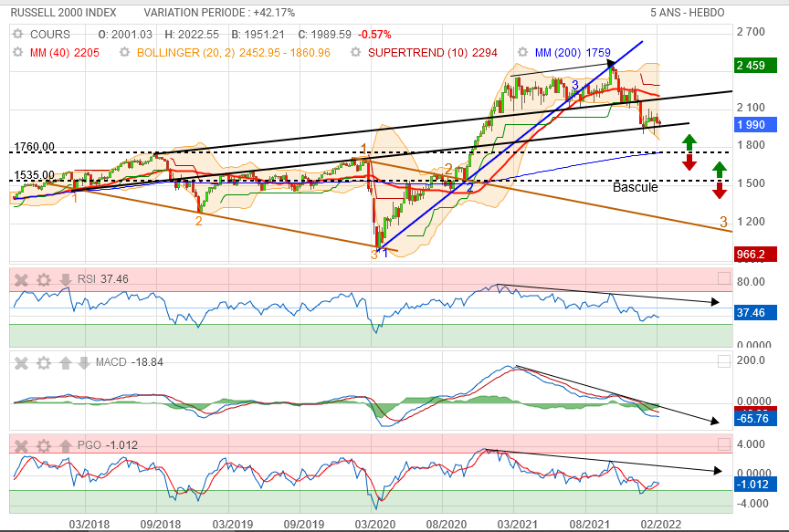Click the 09/2018 date on time axis
Viewport: 789px width, 532px height.
coord(161,525)
